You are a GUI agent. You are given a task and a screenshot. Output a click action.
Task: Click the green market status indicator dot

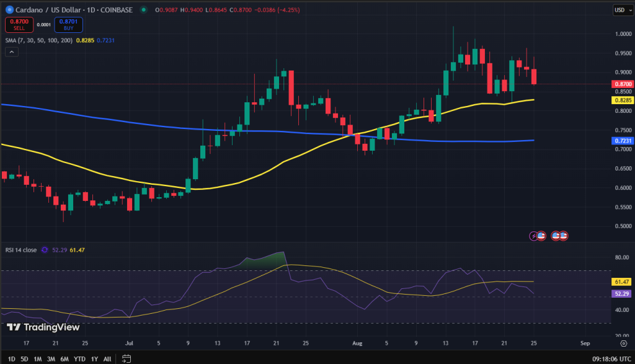[x=144, y=10]
